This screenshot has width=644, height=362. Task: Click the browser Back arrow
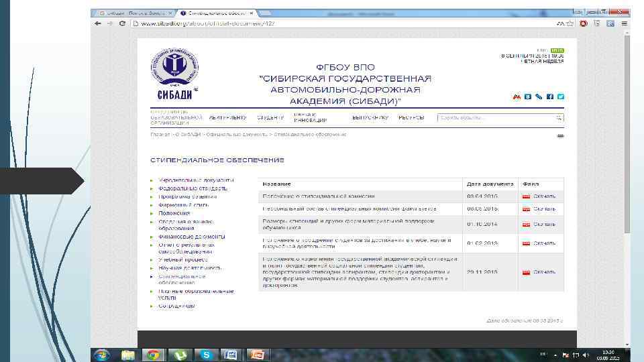click(x=98, y=23)
